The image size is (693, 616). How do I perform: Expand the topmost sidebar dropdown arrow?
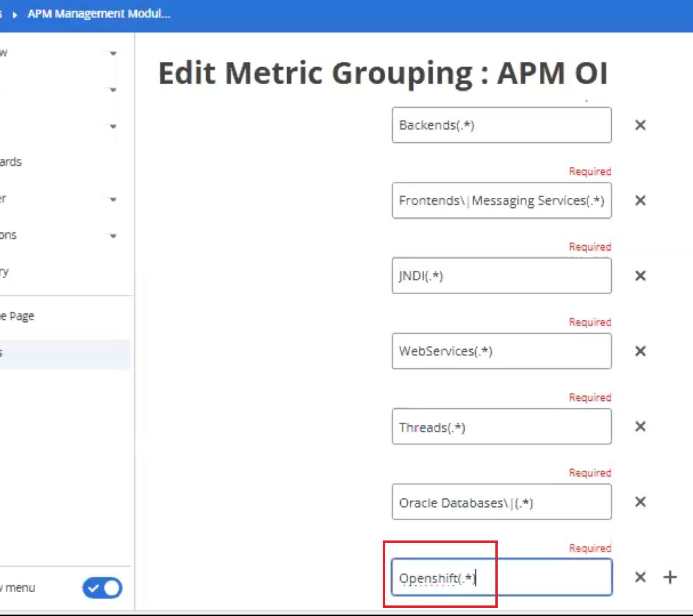(113, 54)
